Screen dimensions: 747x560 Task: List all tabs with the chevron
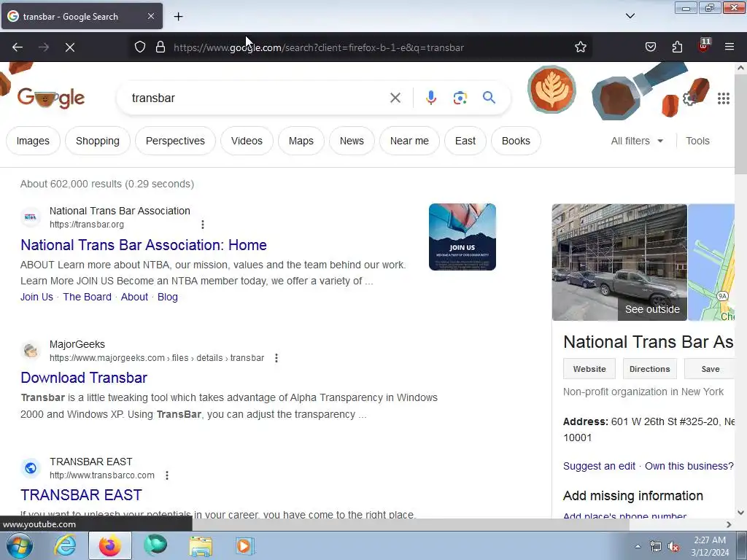pos(630,16)
